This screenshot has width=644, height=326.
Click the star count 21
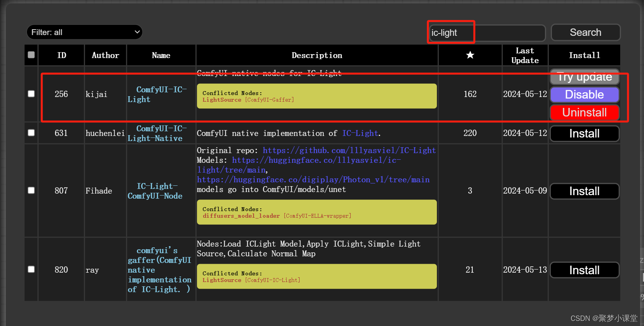pos(470,270)
